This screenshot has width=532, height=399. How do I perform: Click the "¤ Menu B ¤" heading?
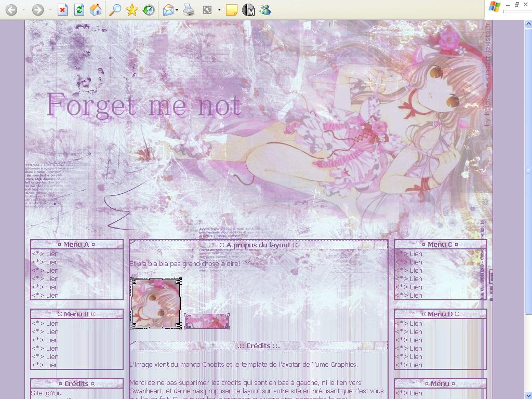coord(76,314)
